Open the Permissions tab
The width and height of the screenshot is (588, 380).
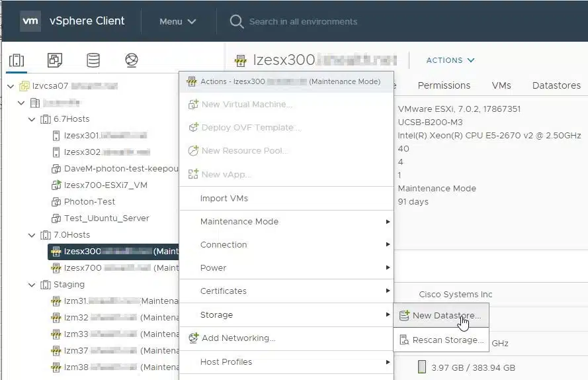tap(444, 85)
